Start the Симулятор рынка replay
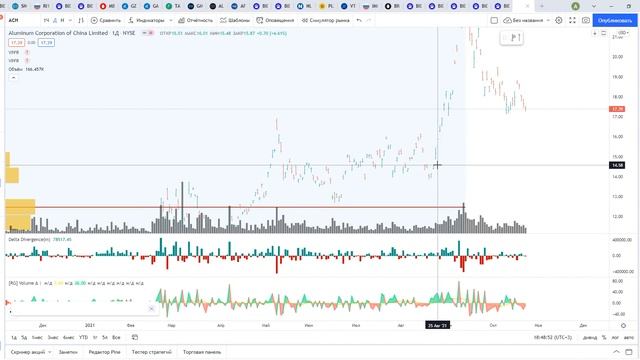The height and width of the screenshot is (360, 640). coord(325,20)
